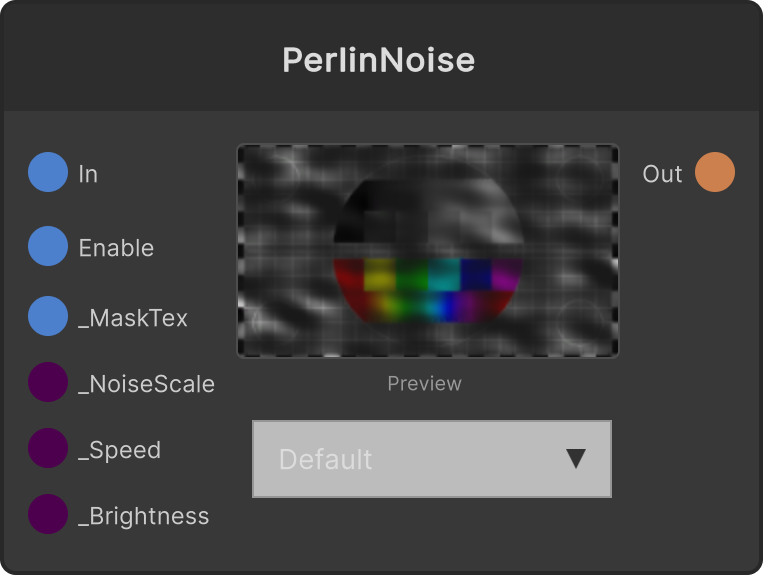Select the _MaskTex blue port circle

pyautogui.click(x=48, y=316)
